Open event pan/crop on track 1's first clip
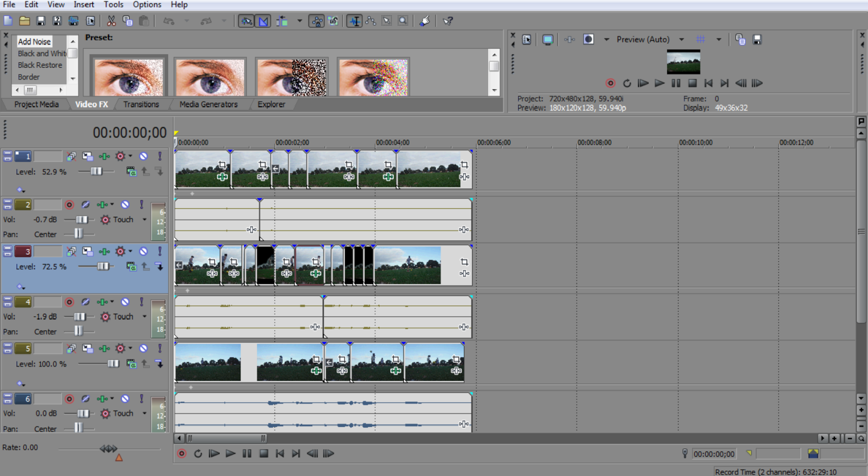Viewport: 868px width, 476px height. (222, 165)
